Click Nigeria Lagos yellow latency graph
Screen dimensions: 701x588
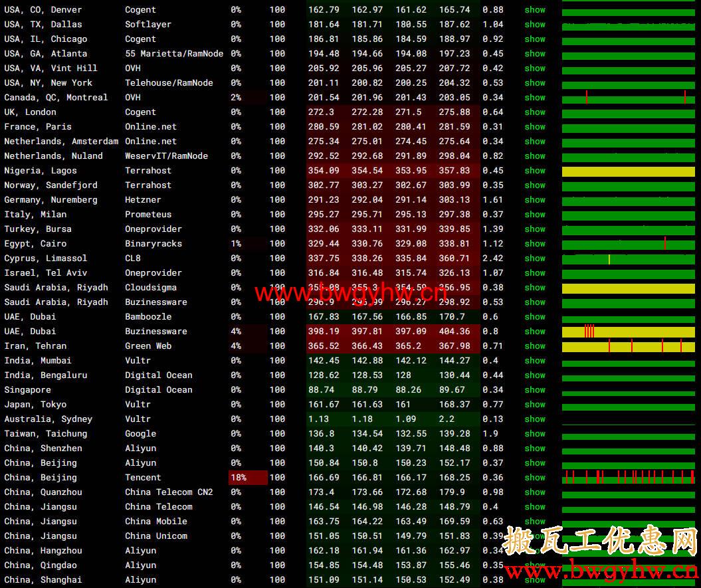(x=628, y=171)
